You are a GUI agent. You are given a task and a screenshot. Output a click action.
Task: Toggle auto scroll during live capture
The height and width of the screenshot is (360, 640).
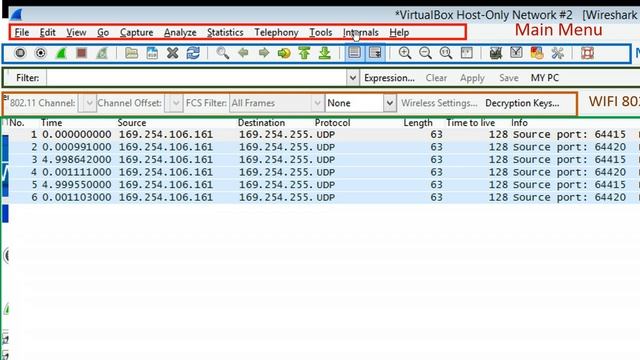(x=375, y=53)
